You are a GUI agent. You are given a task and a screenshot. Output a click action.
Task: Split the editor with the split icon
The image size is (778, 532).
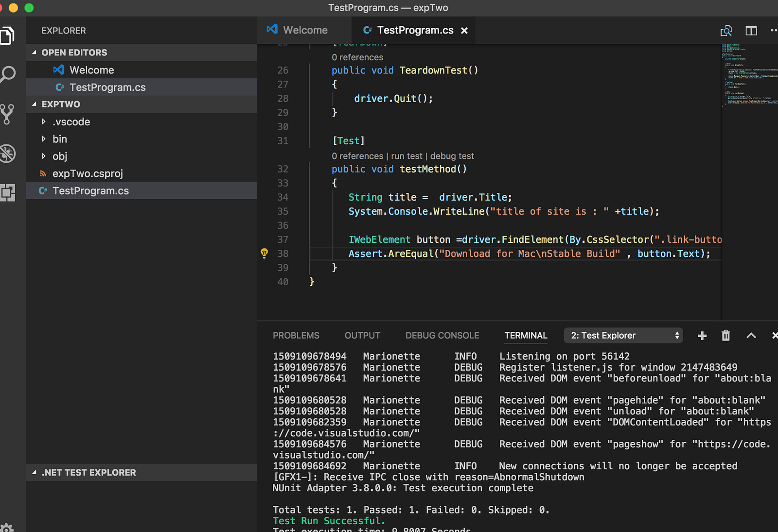click(x=751, y=31)
